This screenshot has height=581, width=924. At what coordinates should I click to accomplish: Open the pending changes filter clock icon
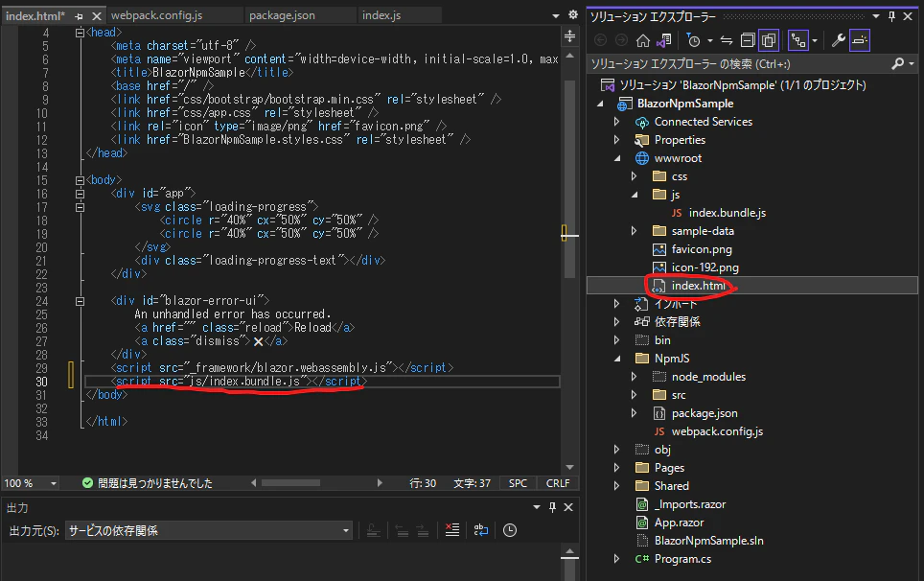694,40
